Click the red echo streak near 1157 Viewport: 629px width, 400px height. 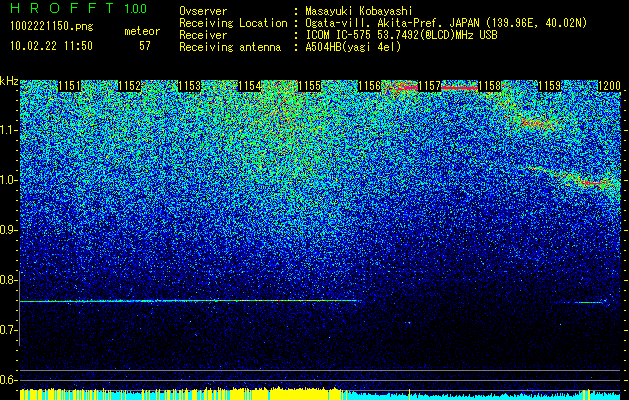coord(459,87)
